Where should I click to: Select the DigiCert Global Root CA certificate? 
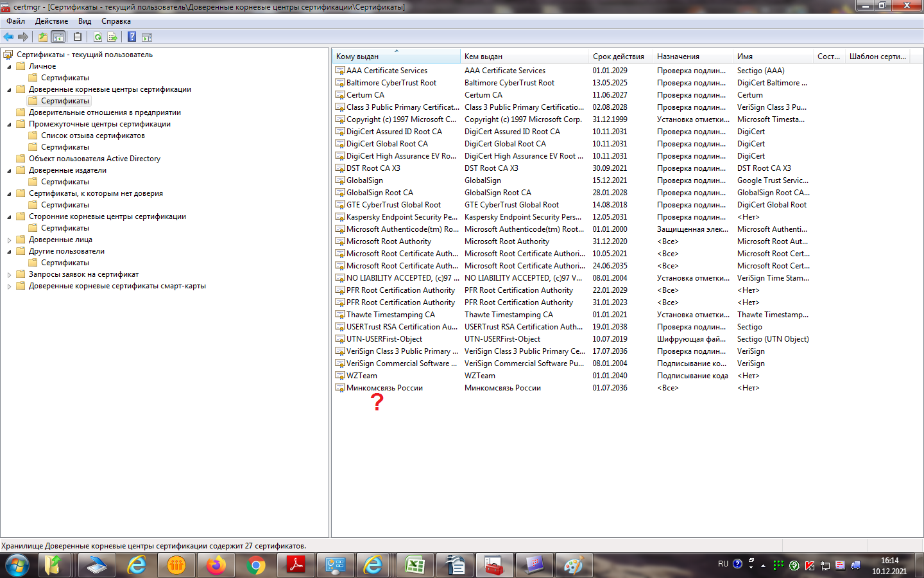pyautogui.click(x=387, y=144)
